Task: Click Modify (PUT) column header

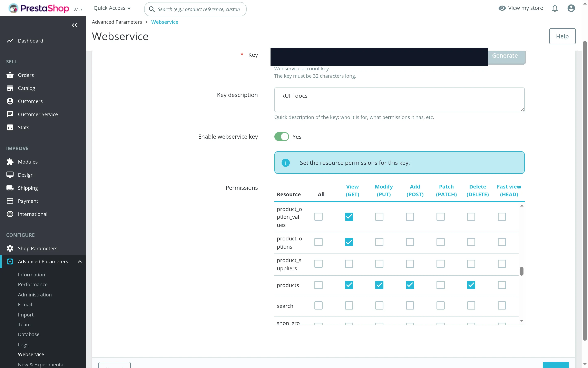Action: point(384,190)
